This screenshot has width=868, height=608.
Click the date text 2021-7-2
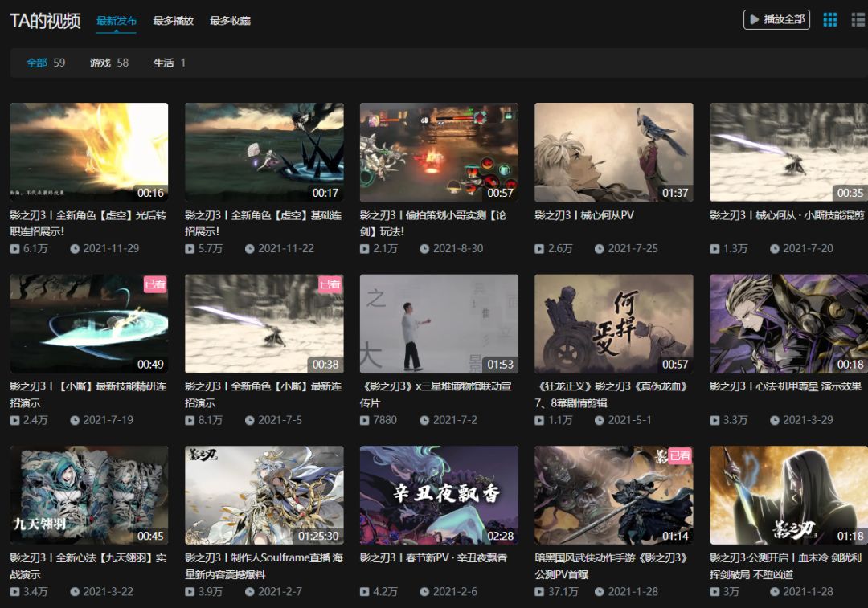(x=455, y=420)
